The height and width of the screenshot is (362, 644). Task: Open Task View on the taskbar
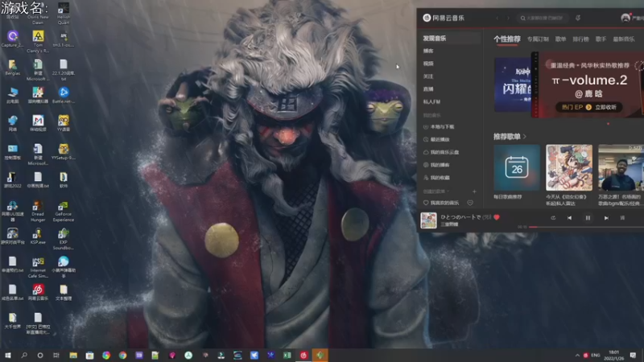pyautogui.click(x=56, y=356)
